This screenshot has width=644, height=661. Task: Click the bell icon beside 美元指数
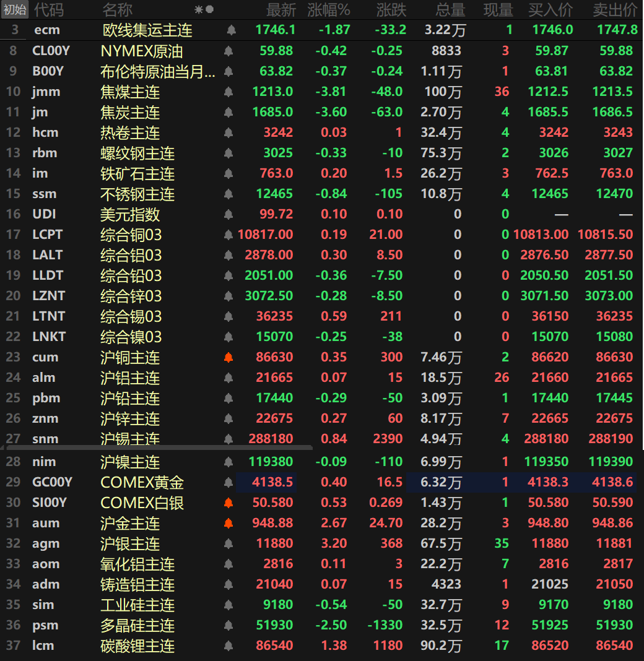pyautogui.click(x=228, y=214)
